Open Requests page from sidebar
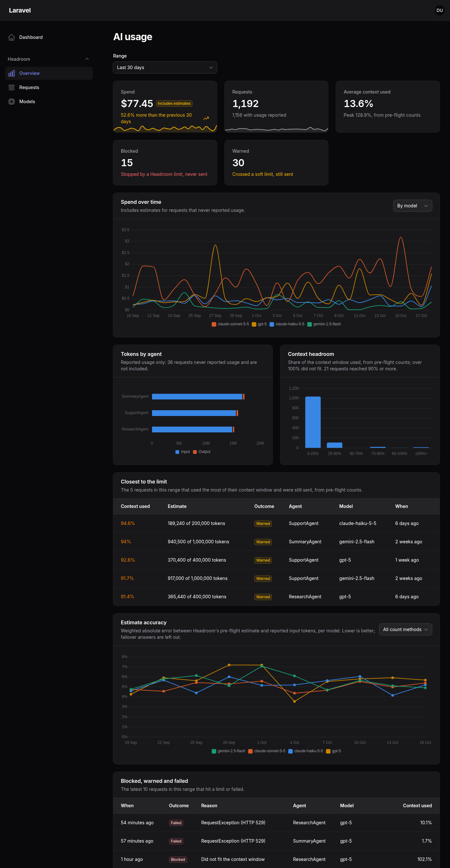Image resolution: width=450 pixels, height=868 pixels. coord(49,88)
